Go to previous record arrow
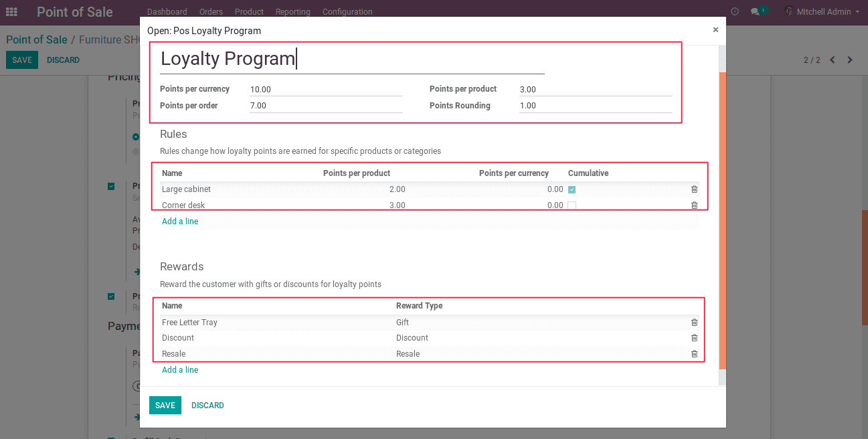 (x=833, y=60)
